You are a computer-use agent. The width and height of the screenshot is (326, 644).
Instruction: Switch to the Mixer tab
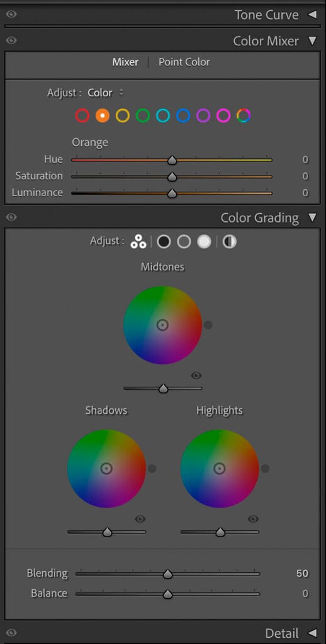click(x=125, y=62)
